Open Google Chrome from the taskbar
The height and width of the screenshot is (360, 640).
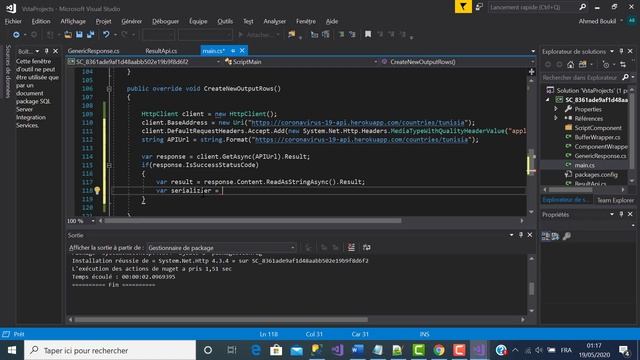click(x=439, y=350)
